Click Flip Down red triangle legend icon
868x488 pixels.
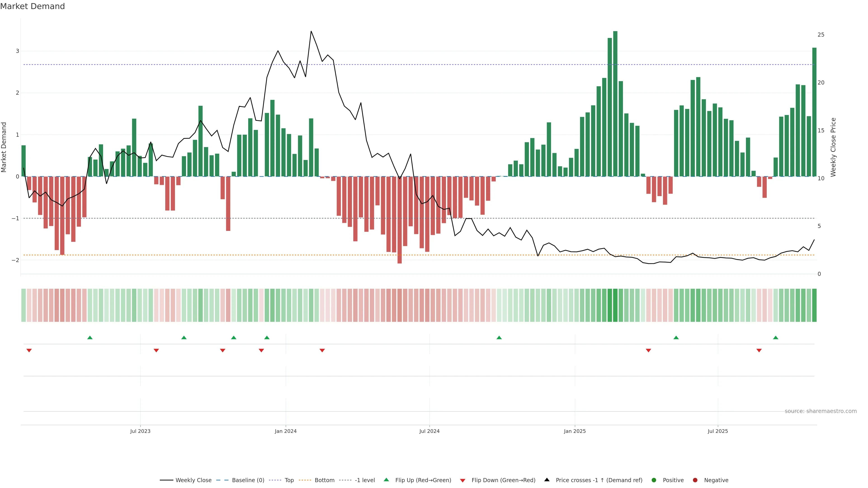(463, 481)
